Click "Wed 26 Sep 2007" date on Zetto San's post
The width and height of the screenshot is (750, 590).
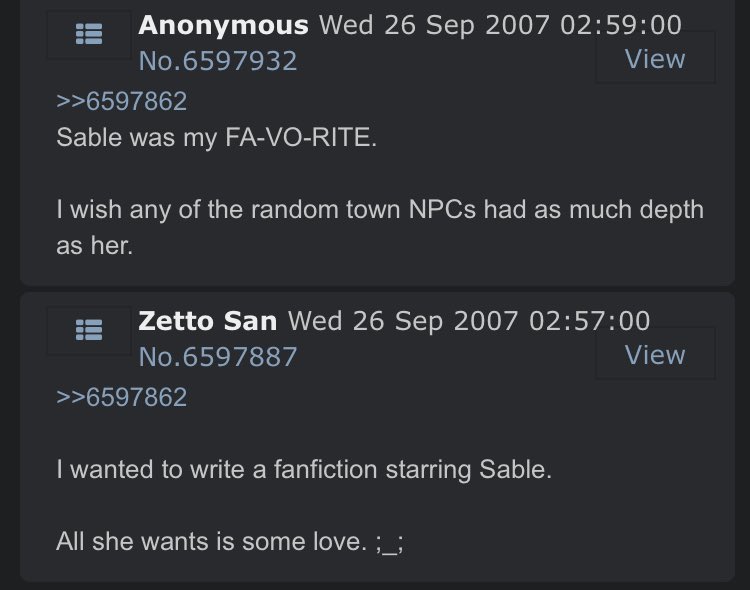403,321
